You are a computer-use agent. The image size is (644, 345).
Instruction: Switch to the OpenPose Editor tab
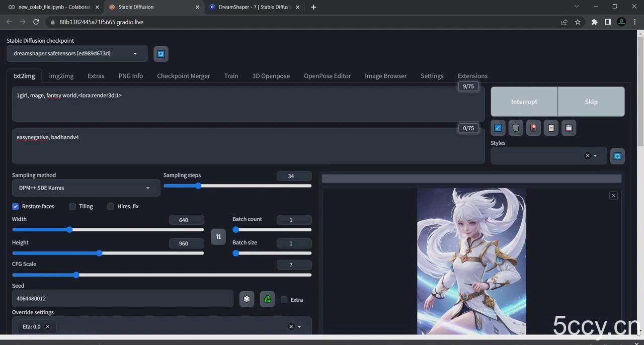coord(328,76)
